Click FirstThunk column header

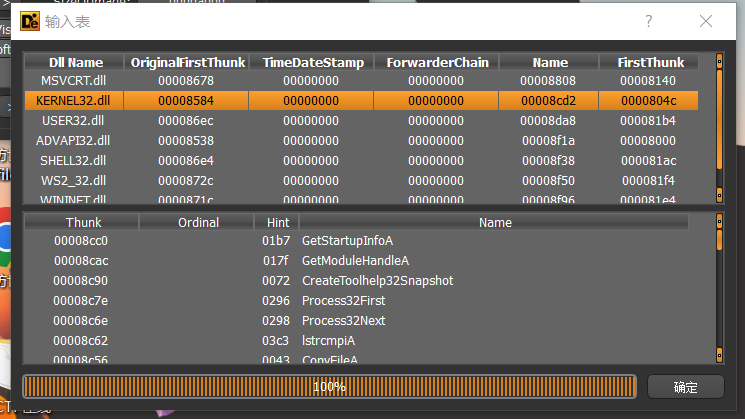[x=649, y=62]
